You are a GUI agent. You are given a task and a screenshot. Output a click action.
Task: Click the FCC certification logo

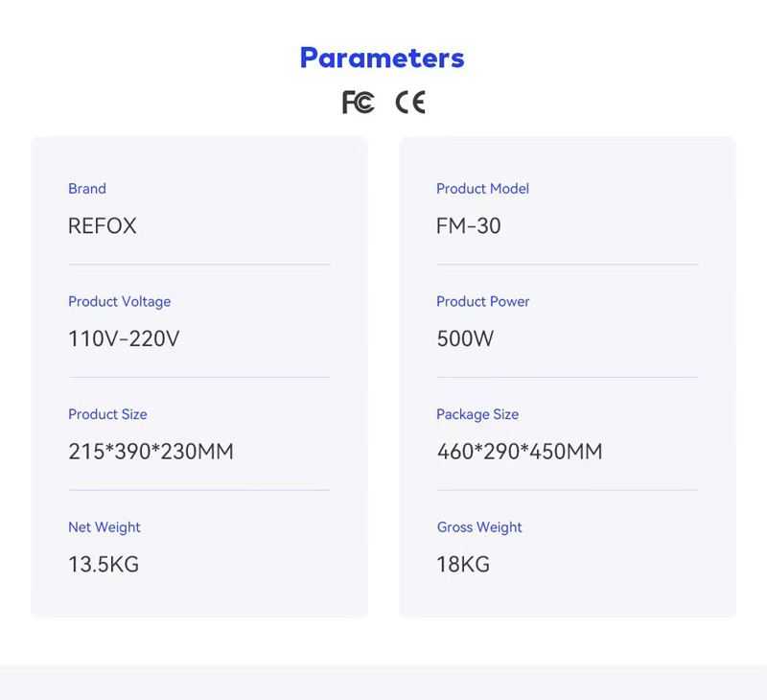(x=358, y=103)
